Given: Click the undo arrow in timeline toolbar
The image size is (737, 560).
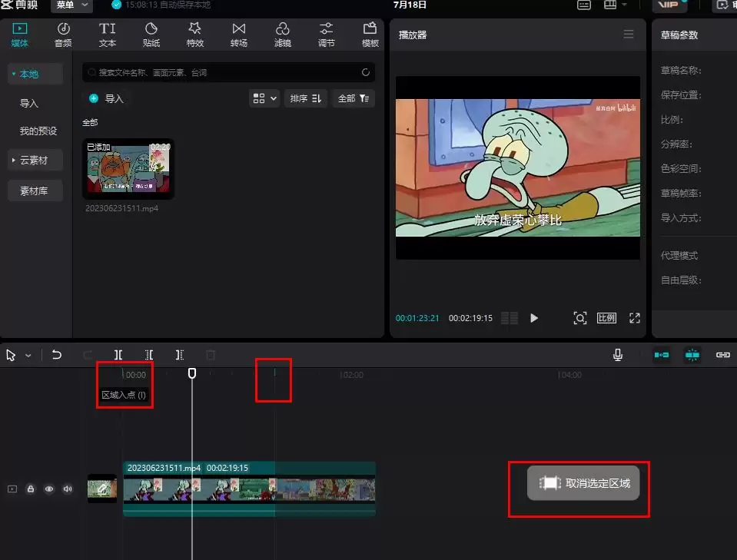Looking at the screenshot, I should coord(57,355).
